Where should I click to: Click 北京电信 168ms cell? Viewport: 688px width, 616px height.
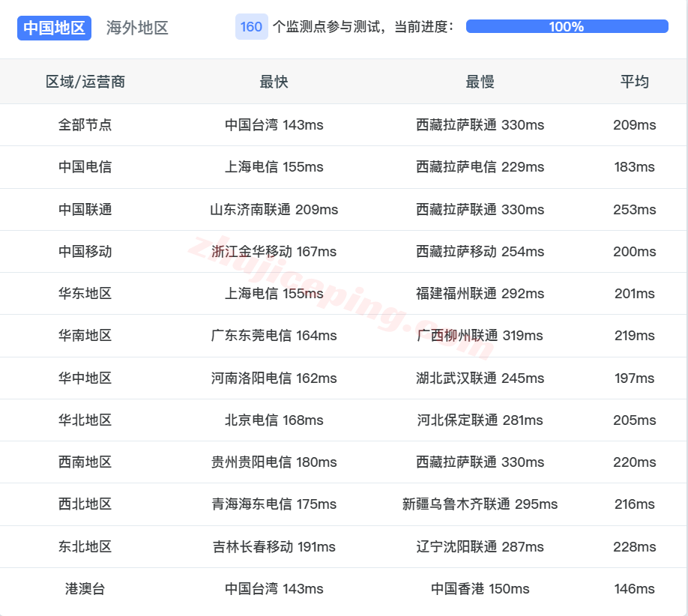point(274,420)
